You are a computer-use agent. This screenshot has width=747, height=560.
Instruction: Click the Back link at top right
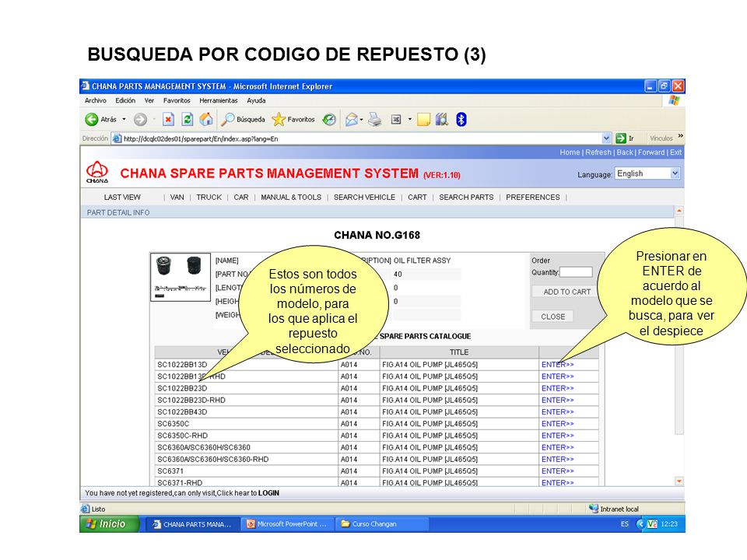click(x=625, y=152)
